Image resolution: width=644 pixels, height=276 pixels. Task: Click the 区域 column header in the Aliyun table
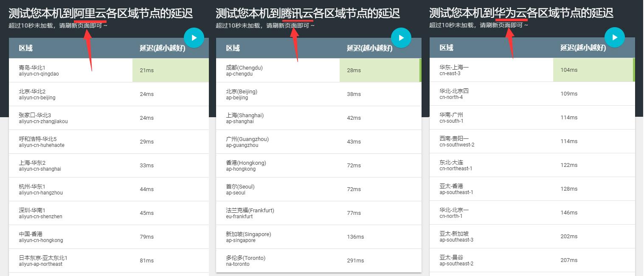pyautogui.click(x=25, y=48)
